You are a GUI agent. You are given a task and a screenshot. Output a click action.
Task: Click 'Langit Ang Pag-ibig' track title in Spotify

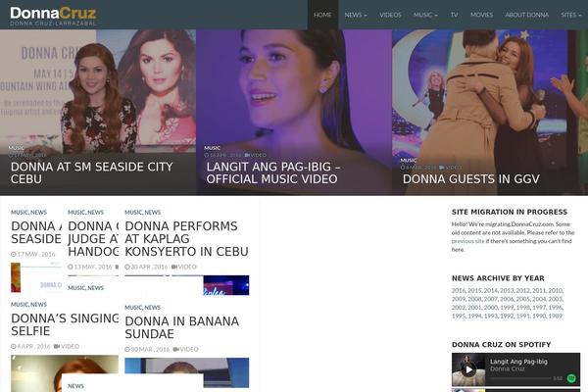pyautogui.click(x=518, y=362)
